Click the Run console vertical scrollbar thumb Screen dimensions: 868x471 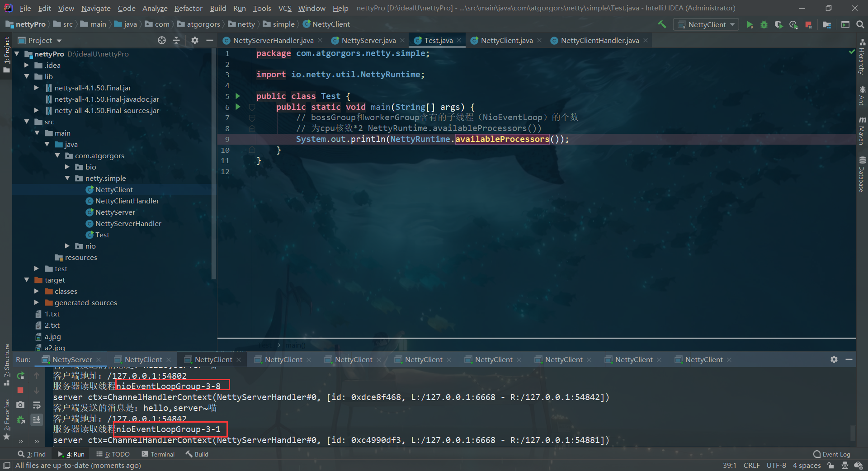[853, 433]
